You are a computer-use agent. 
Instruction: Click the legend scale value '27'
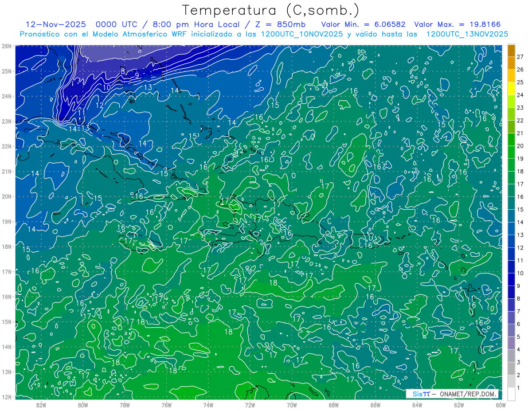(520, 57)
